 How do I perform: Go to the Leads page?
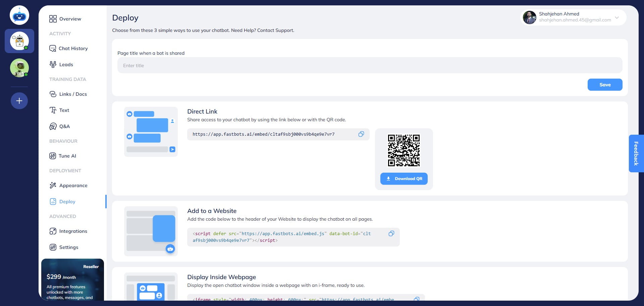click(x=66, y=64)
